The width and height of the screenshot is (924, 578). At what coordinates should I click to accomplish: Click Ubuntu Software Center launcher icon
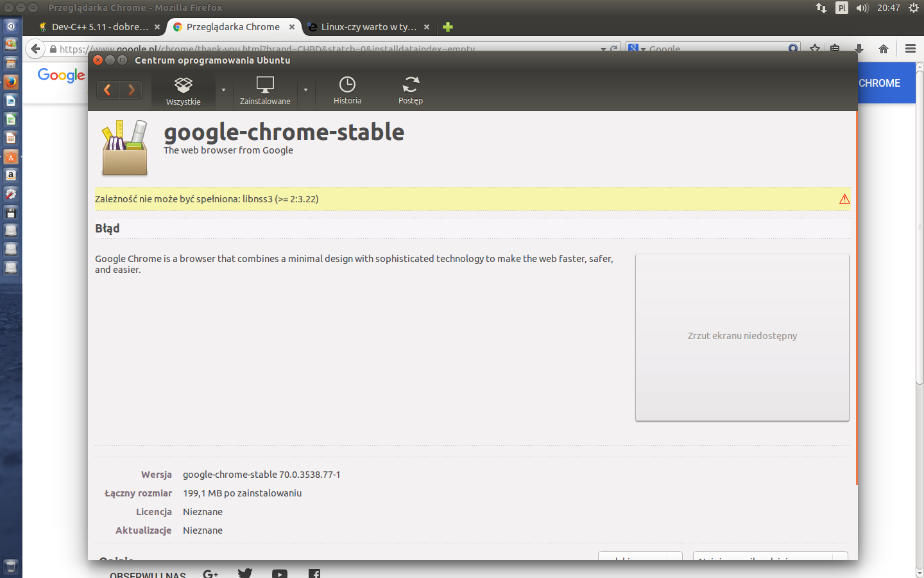(x=11, y=157)
